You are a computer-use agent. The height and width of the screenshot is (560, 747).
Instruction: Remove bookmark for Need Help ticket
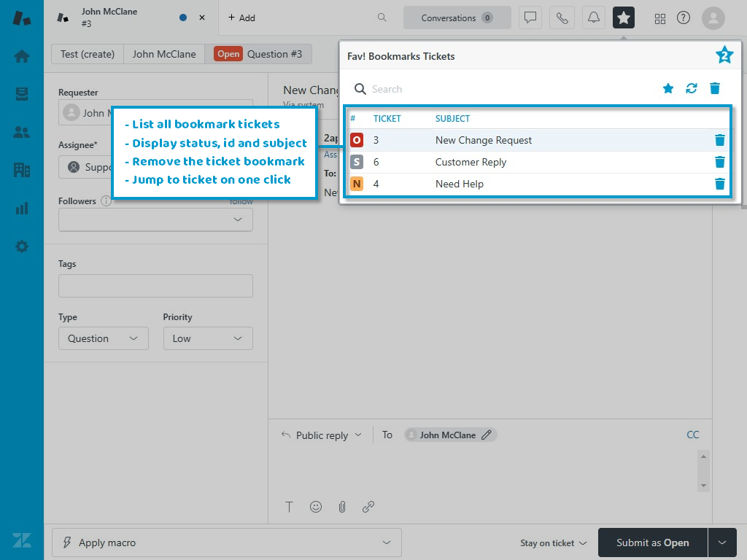pos(720,184)
